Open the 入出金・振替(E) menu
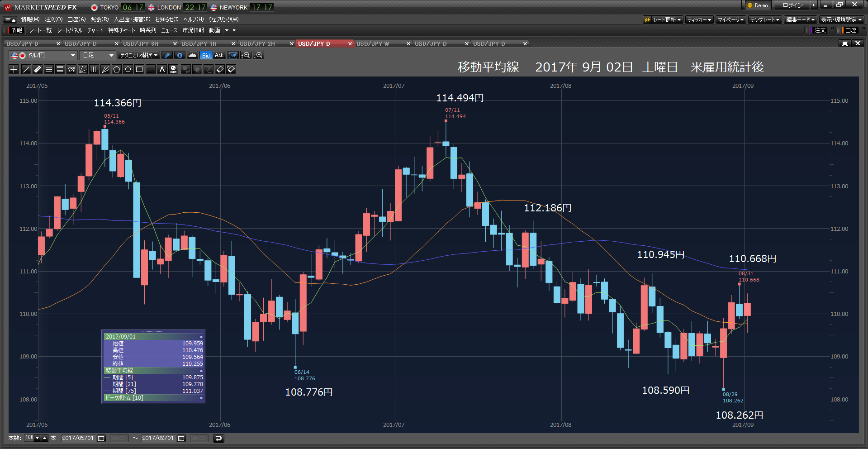This screenshot has height=449, width=868. pyautogui.click(x=132, y=19)
